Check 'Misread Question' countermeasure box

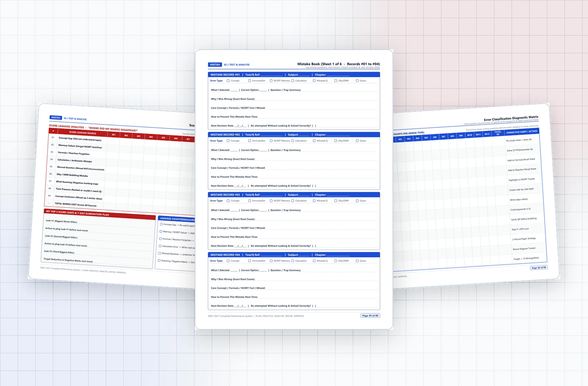tap(159, 253)
